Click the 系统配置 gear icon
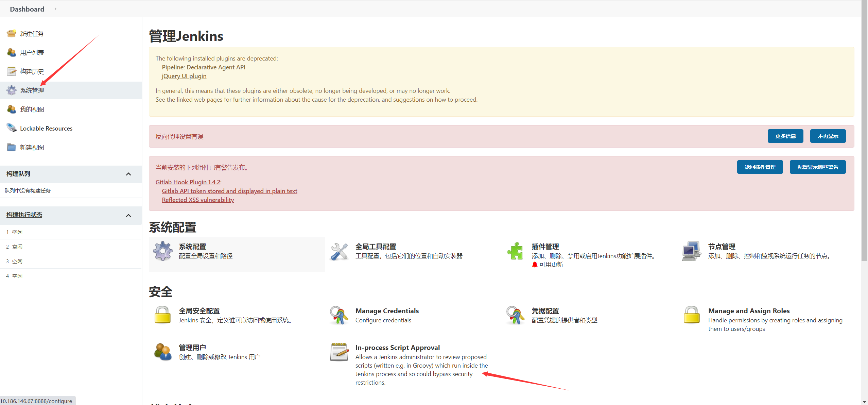The height and width of the screenshot is (405, 868). [163, 251]
